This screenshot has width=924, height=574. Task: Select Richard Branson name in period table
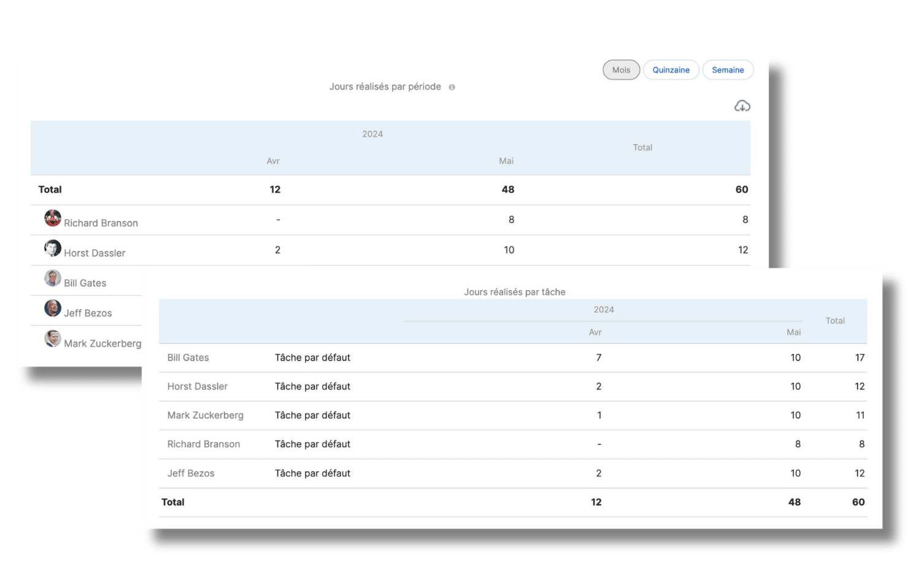(101, 223)
